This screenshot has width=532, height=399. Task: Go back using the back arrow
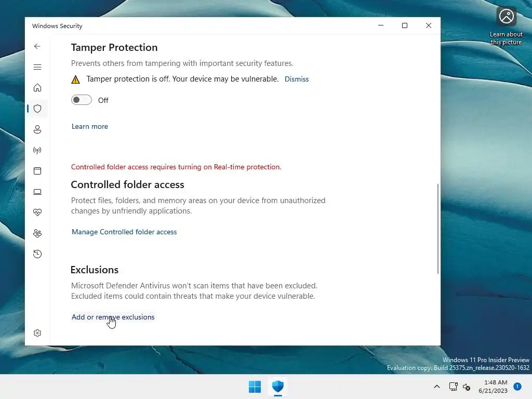coord(37,46)
